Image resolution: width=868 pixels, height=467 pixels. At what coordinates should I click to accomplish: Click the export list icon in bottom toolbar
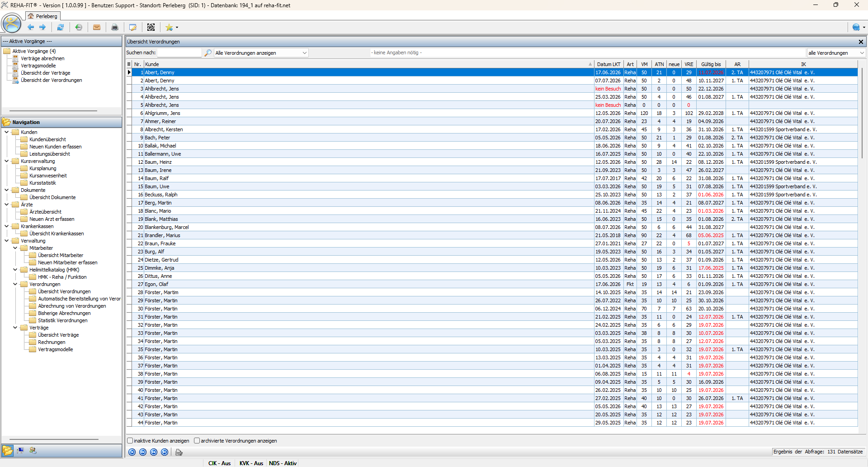tap(179, 452)
